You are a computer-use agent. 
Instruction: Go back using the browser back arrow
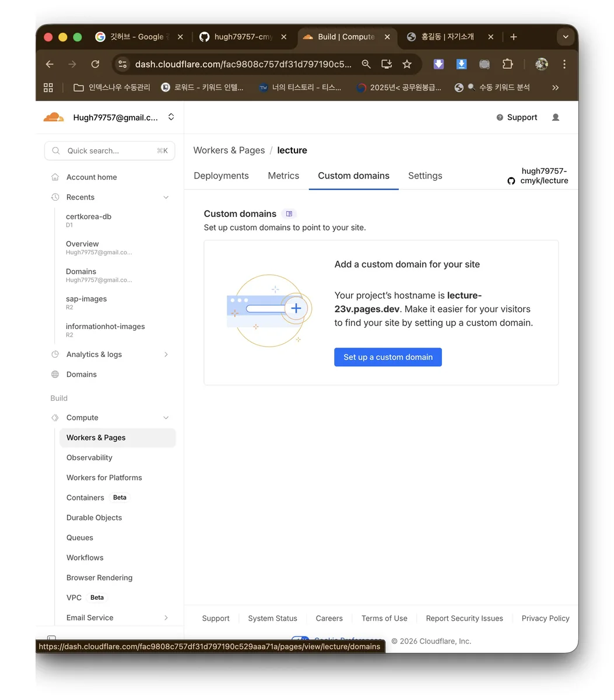(x=50, y=64)
